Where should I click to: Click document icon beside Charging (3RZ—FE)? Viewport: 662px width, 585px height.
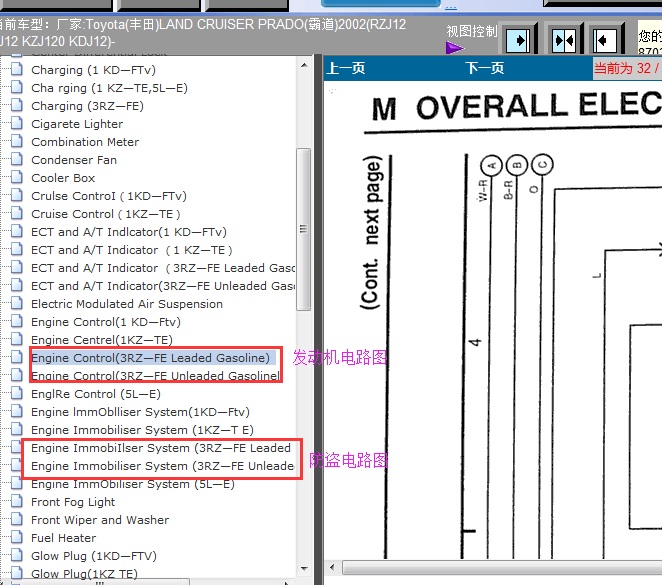point(17,105)
